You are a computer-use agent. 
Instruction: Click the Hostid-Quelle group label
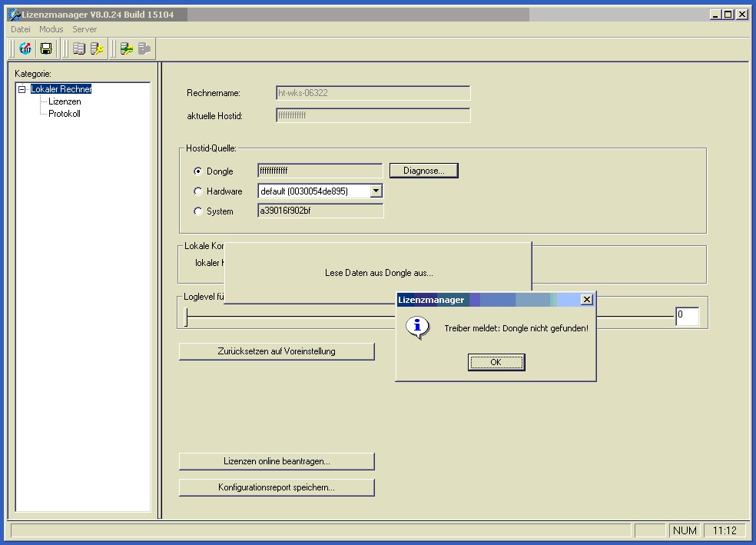click(211, 148)
